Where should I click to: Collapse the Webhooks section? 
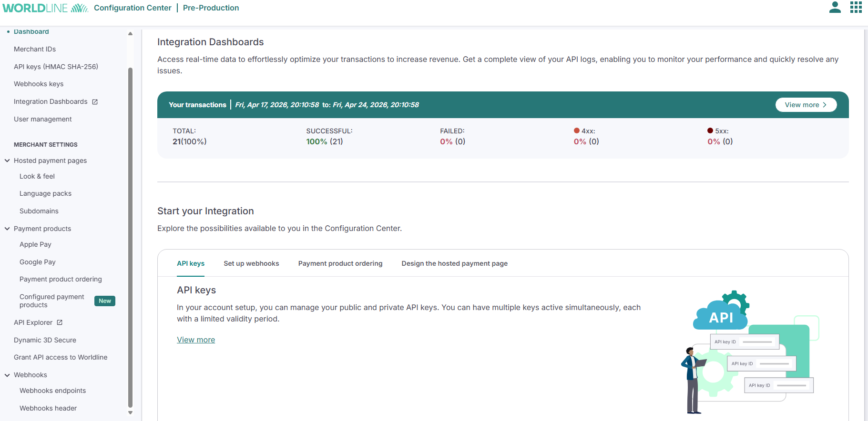[x=7, y=375]
